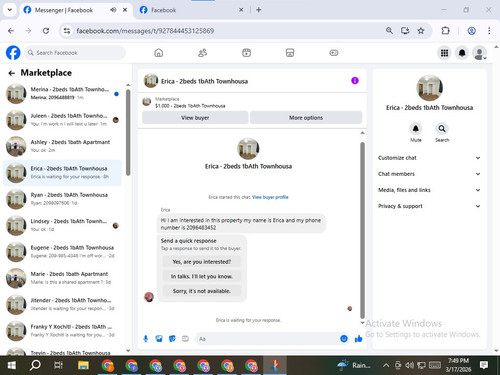Open the Lindsey conversation
The image size is (500, 375).
click(x=62, y=225)
